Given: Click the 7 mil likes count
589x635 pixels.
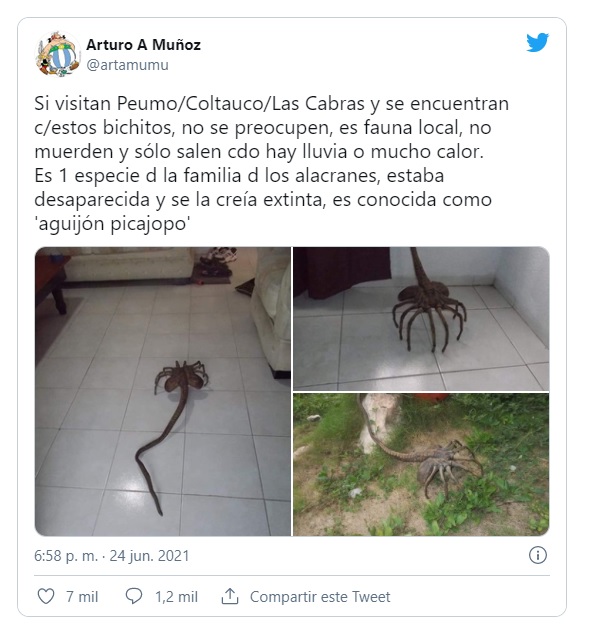Looking at the screenshot, I should (82, 597).
